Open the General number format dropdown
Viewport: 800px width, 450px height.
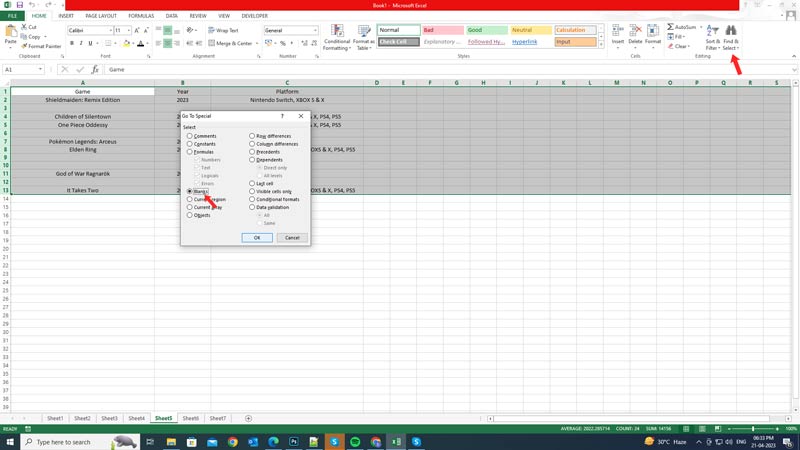(x=315, y=31)
